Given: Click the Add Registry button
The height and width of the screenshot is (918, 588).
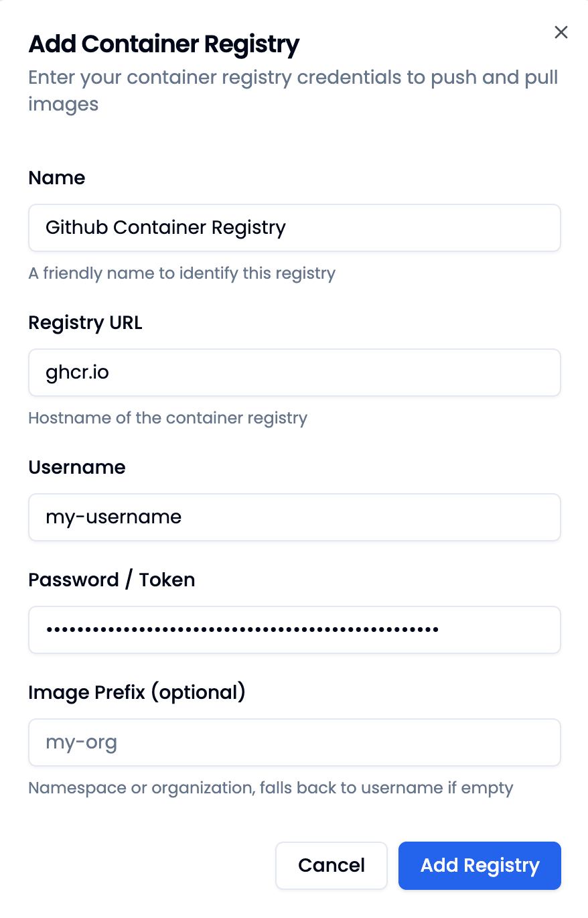Looking at the screenshot, I should 479,865.
